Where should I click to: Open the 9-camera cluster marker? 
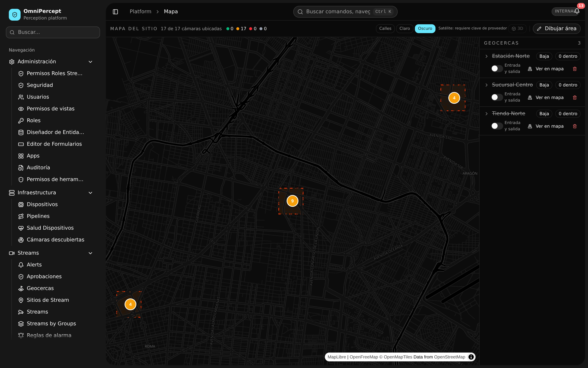pos(292,201)
